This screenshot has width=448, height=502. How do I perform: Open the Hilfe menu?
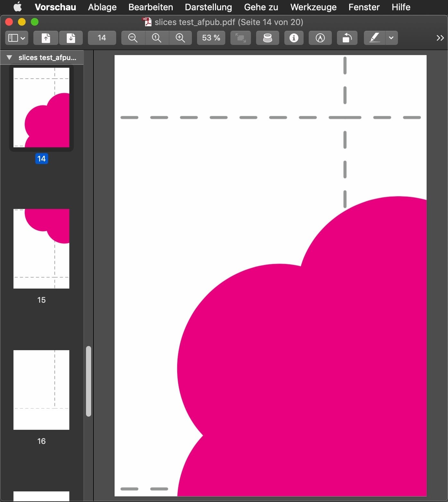[x=401, y=7]
